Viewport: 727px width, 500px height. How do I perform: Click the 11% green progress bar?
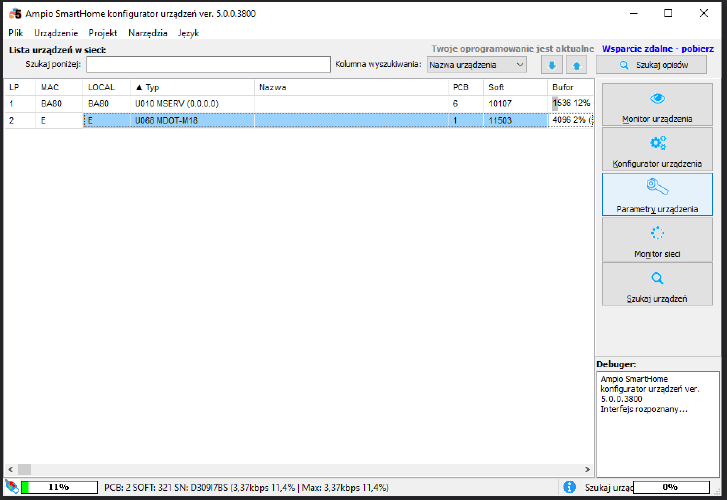(59, 487)
